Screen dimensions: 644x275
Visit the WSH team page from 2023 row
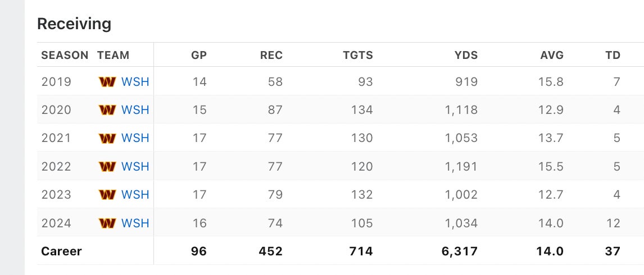tap(135, 195)
